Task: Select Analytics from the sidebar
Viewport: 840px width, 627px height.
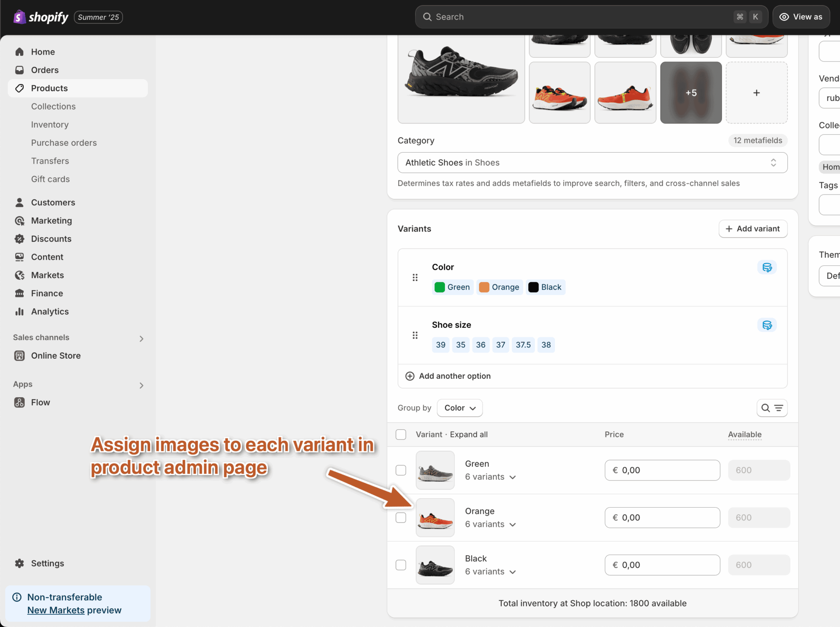Action: pyautogui.click(x=49, y=311)
